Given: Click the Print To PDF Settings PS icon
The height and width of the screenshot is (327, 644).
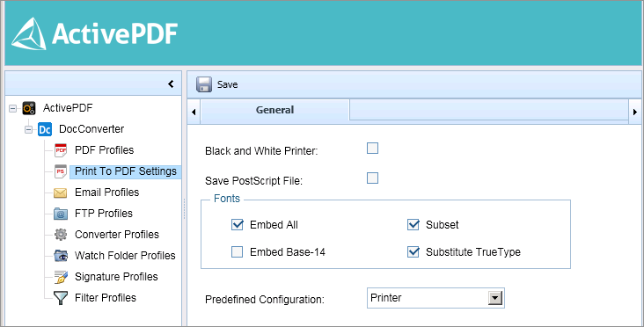Looking at the screenshot, I should point(61,171).
